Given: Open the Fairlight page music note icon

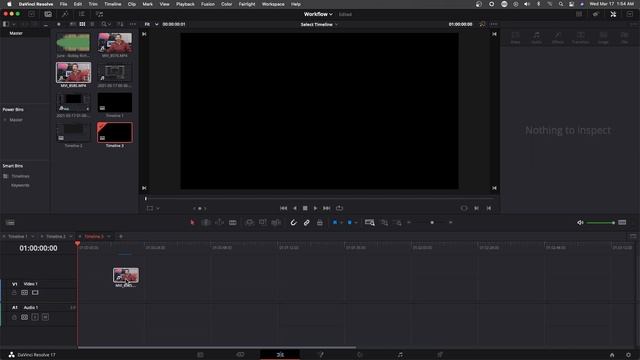Looking at the screenshot, I should click(400, 355).
